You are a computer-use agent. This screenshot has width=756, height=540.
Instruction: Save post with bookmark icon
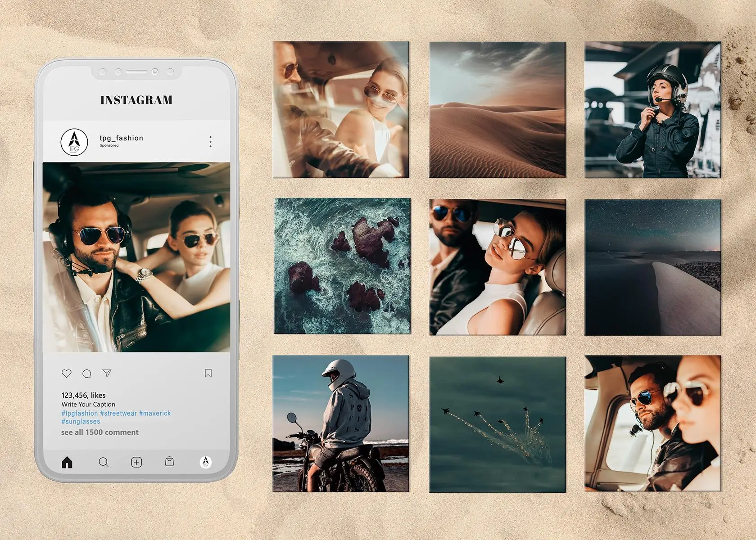208,373
